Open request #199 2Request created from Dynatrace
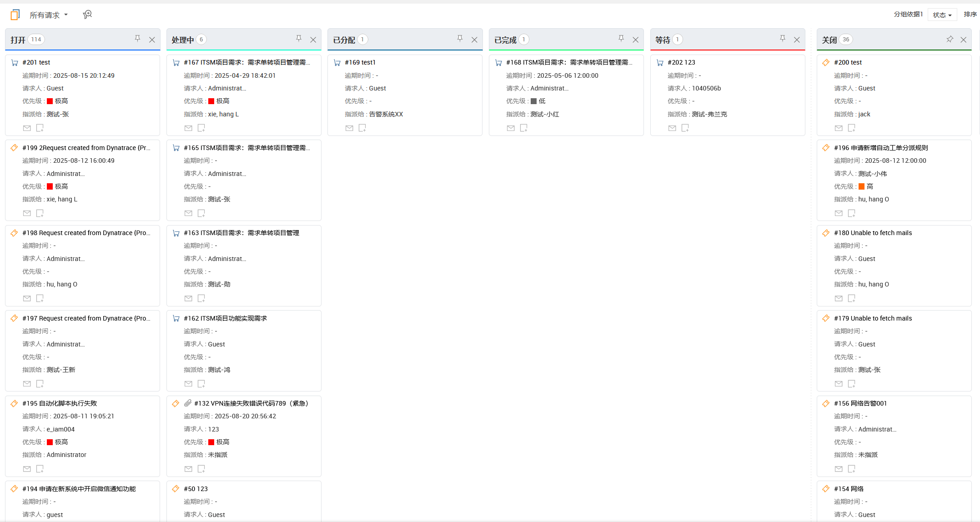 pyautogui.click(x=86, y=148)
